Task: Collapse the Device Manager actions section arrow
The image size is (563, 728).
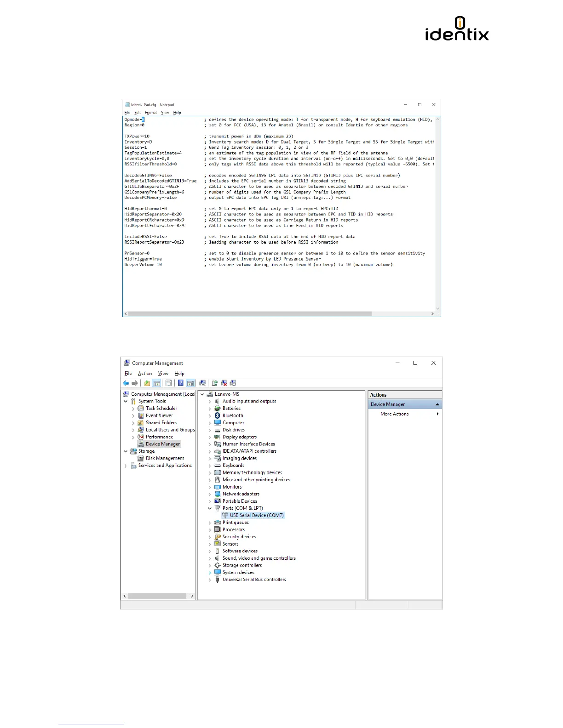Action: 437,404
